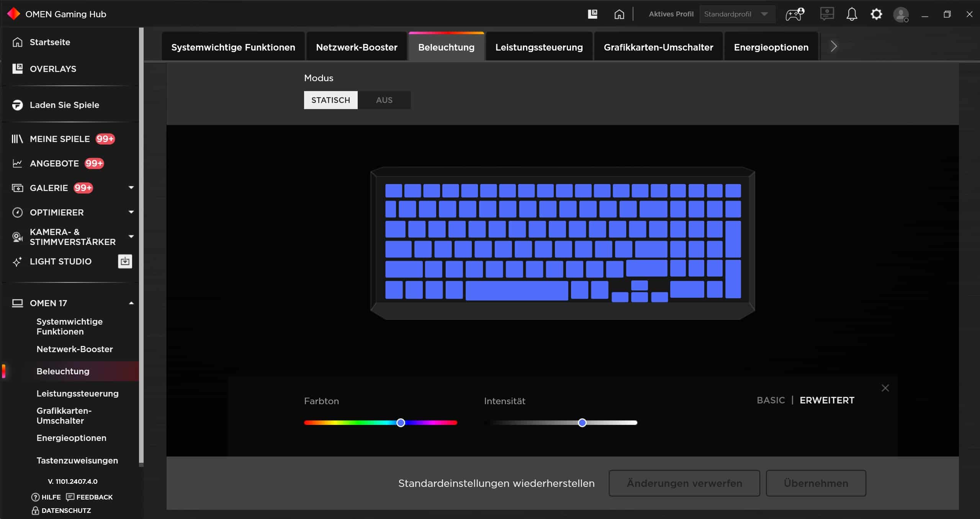Open the overlays icon in the top bar

coord(592,14)
